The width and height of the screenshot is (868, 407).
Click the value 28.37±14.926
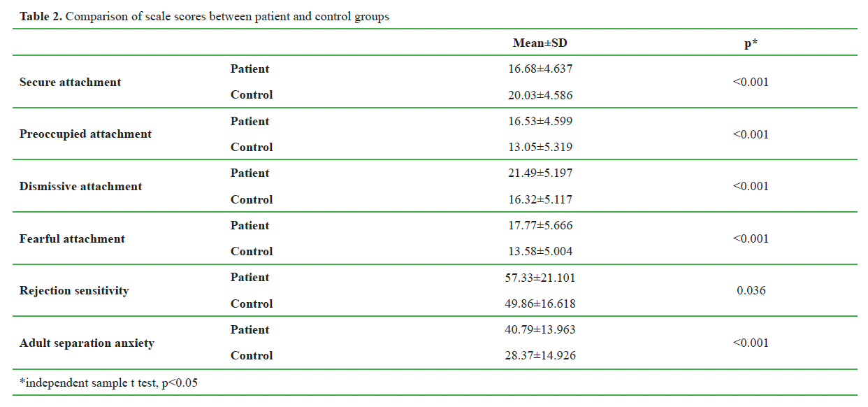[x=540, y=355]
